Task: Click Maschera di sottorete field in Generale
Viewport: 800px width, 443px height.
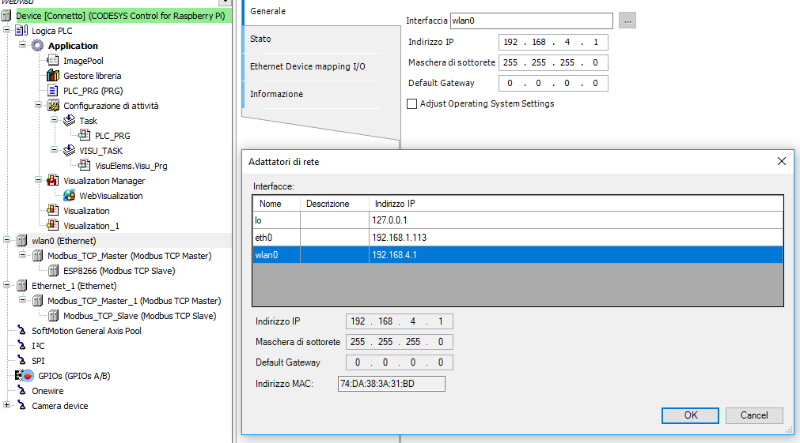Action: point(553,63)
